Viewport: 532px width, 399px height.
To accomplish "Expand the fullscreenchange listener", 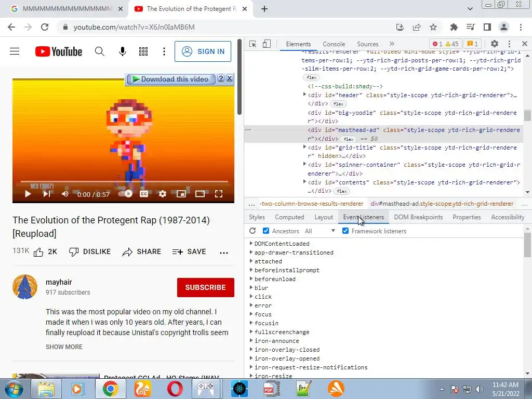I will tap(251, 331).
